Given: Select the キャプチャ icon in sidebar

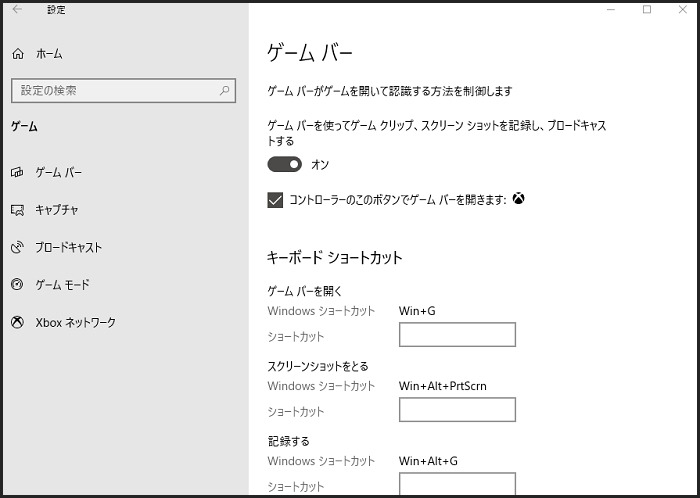Looking at the screenshot, I should [17, 210].
